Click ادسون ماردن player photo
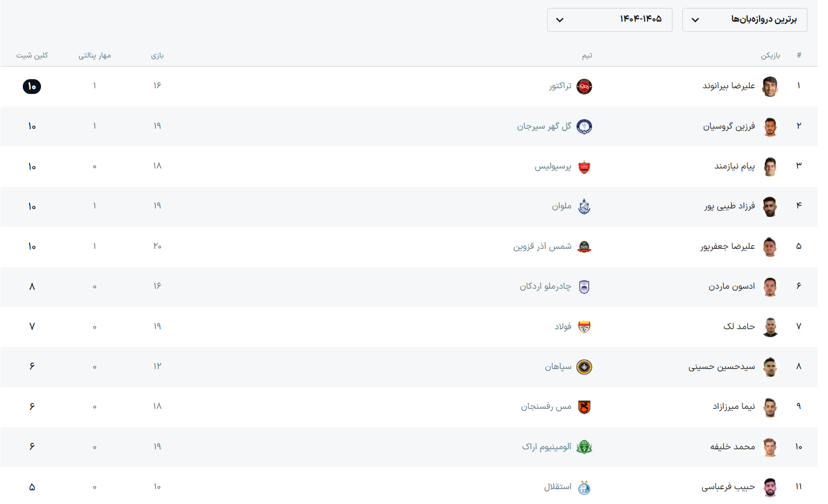The width and height of the screenshot is (828, 504). click(x=770, y=286)
